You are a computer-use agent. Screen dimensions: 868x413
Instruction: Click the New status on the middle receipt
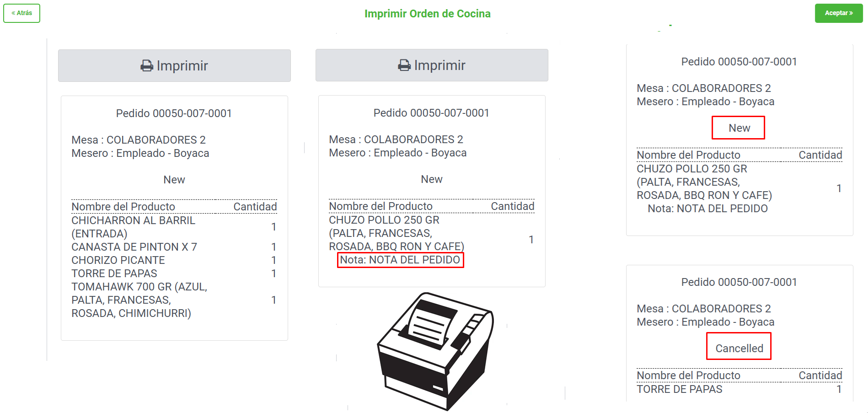coord(431,179)
